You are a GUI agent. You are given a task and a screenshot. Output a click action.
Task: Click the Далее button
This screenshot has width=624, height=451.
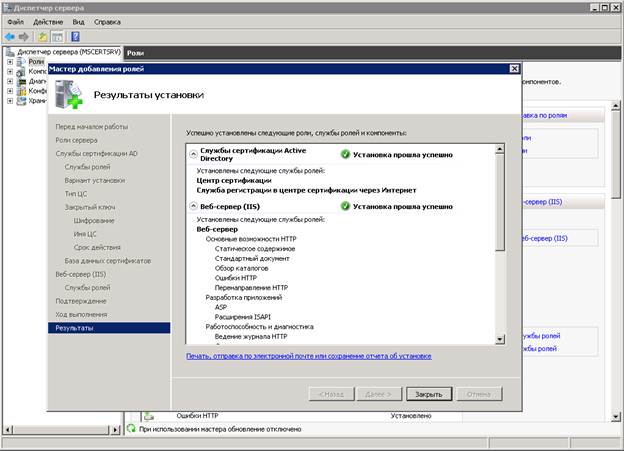tap(378, 394)
